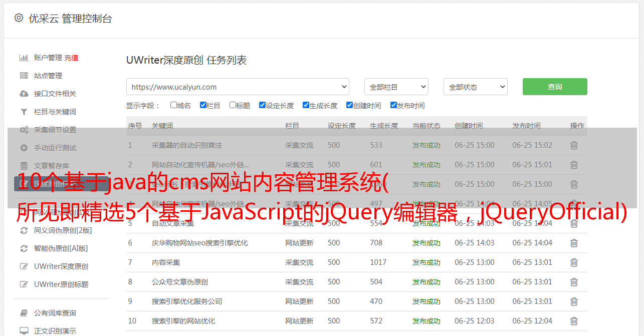
Task: Click the green 查询 button
Action: pos(555,87)
